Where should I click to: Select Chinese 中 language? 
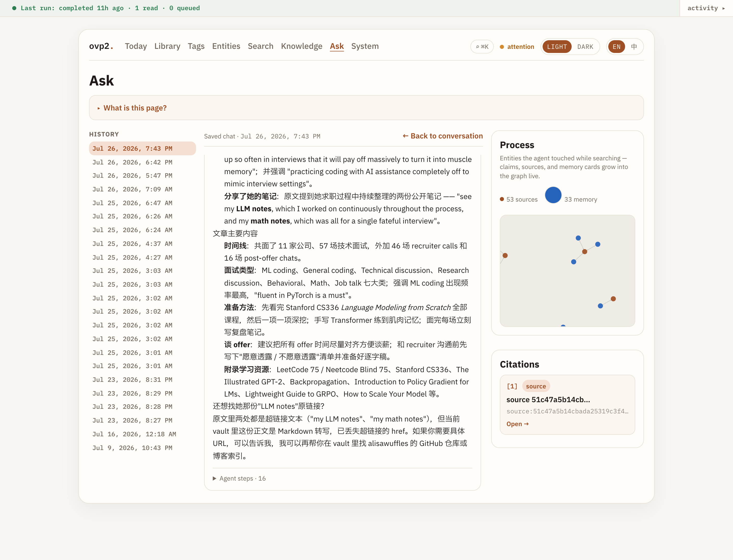click(x=634, y=47)
